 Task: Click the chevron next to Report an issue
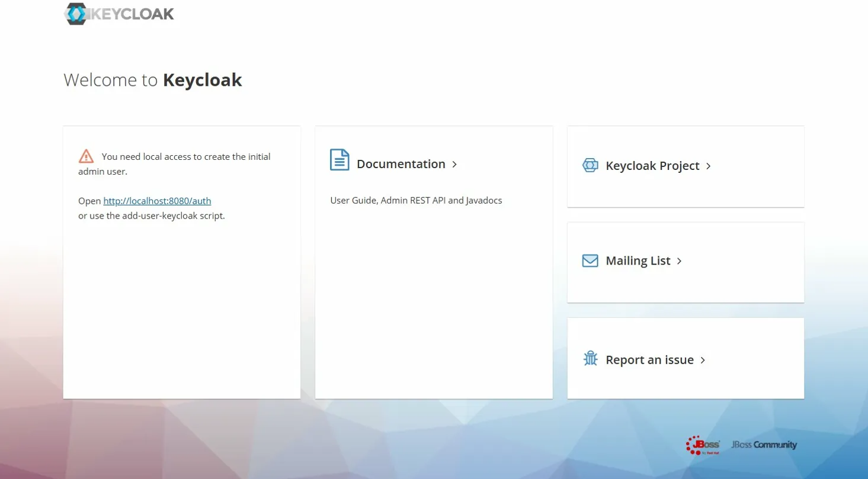pos(703,360)
